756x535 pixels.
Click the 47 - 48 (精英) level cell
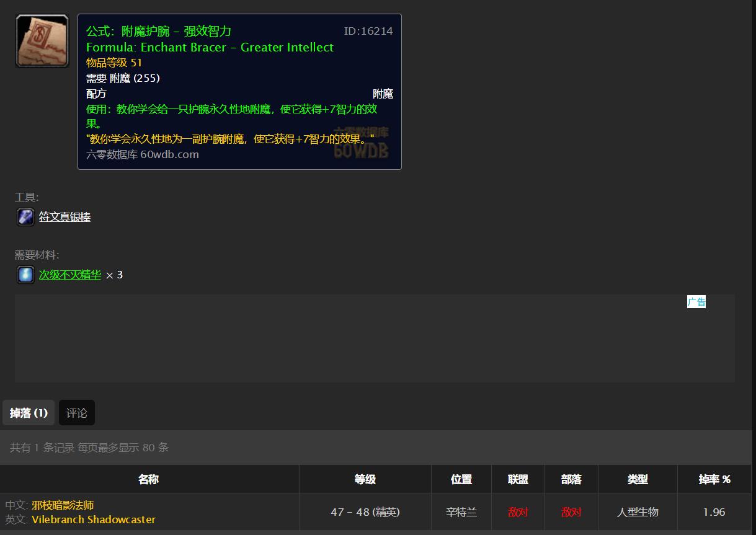pyautogui.click(x=365, y=512)
